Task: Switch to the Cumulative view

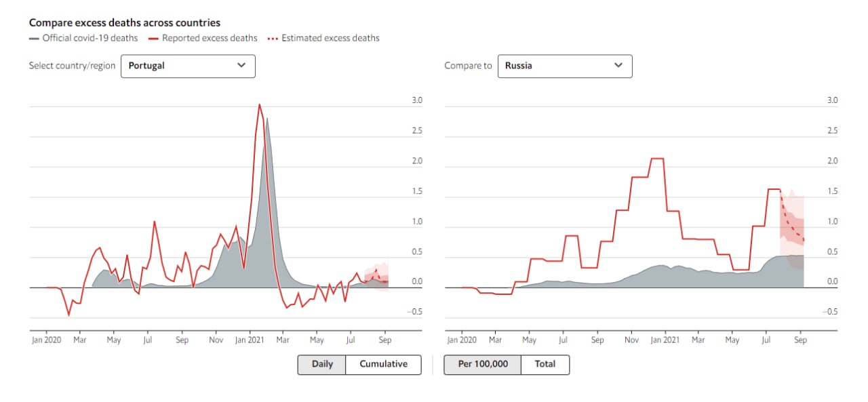Action: (383, 364)
